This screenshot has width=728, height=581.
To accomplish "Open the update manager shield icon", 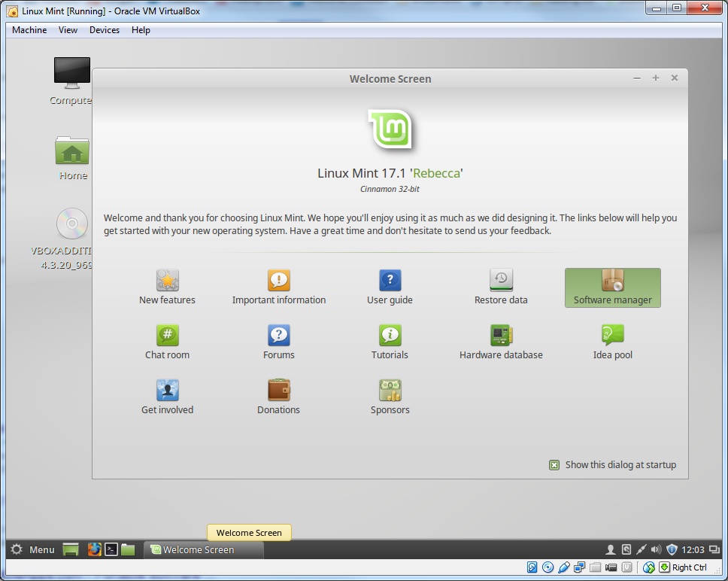I will coord(672,550).
